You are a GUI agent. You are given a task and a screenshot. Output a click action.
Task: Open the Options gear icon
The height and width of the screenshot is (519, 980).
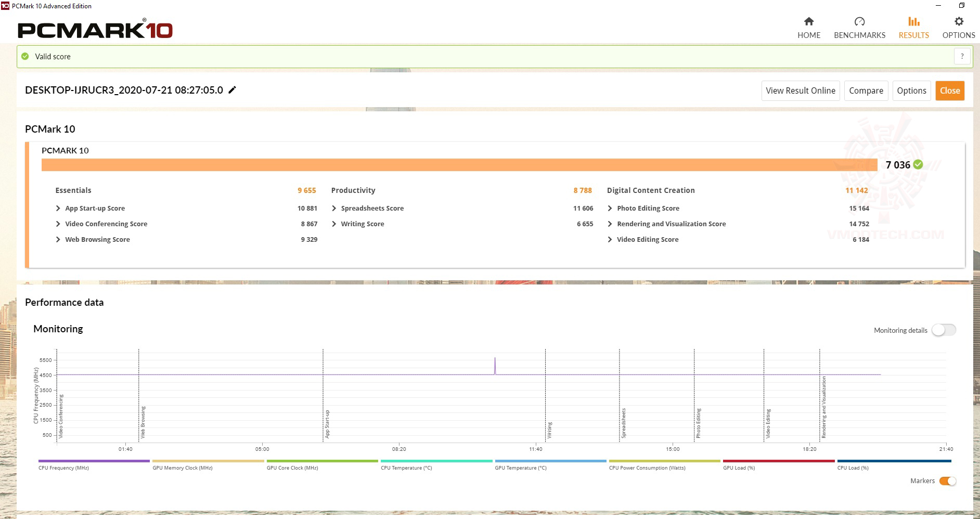click(959, 21)
